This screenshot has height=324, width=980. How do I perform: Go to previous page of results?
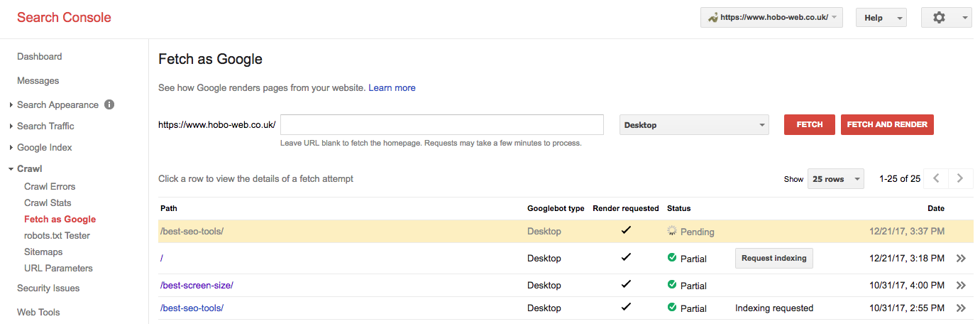pos(936,178)
